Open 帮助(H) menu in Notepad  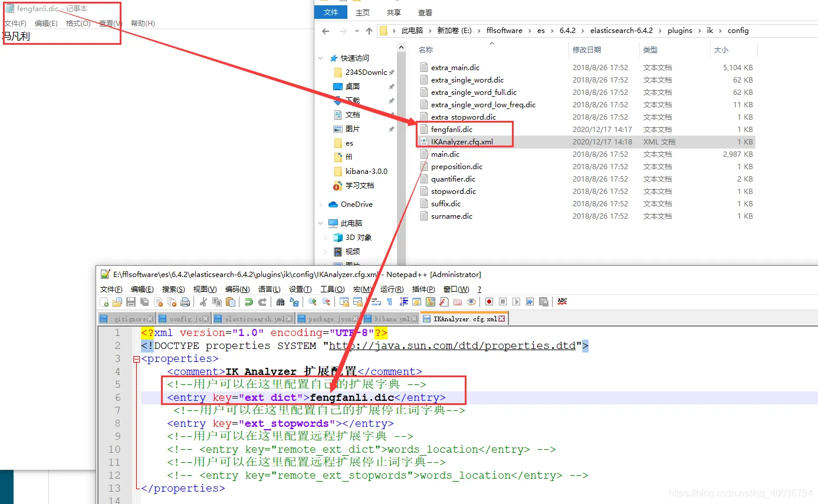(143, 24)
